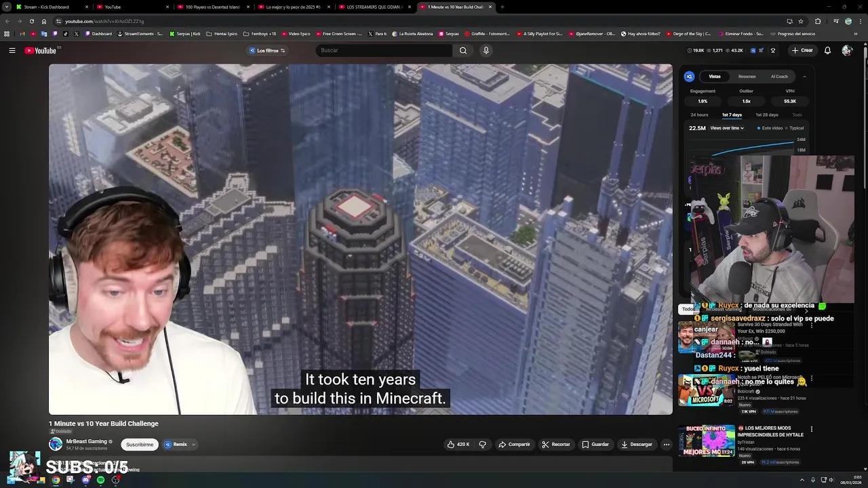Switch to the AI Coach tab
Image resolution: width=868 pixels, height=488 pixels.
[779, 77]
